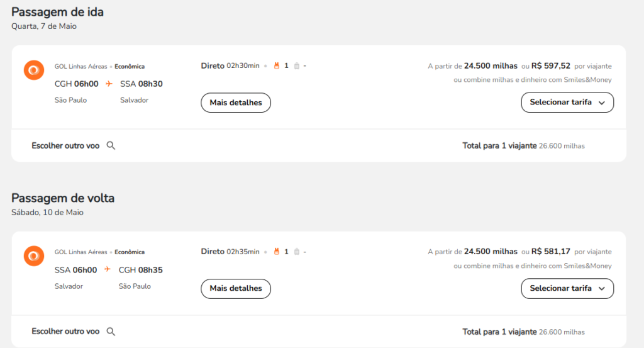
Task: Click carry-on bag icon on return flight
Action: (276, 252)
